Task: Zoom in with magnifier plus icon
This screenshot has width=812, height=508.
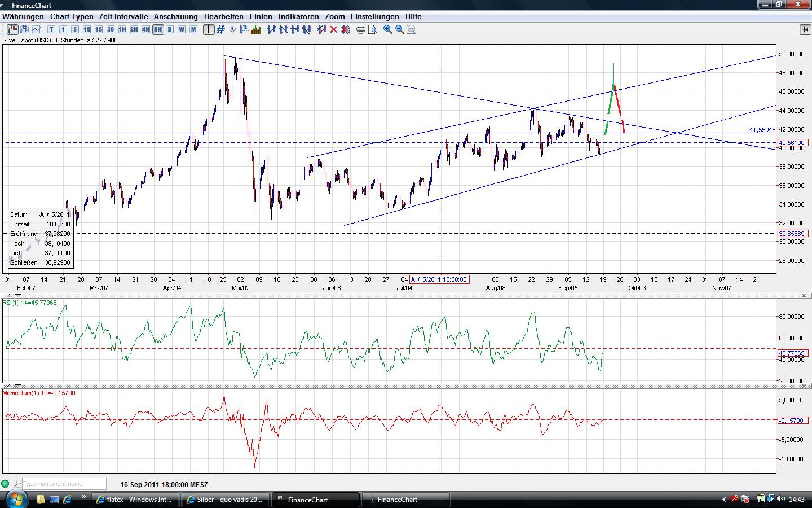Action: [x=388, y=29]
